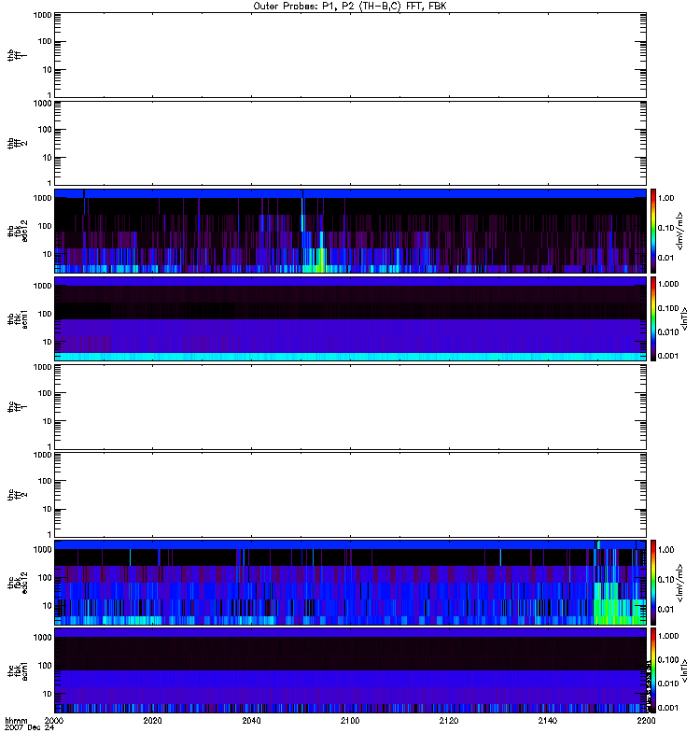Click the cyan low-frequency band in thb scm1 spectrogram

tap(350, 357)
